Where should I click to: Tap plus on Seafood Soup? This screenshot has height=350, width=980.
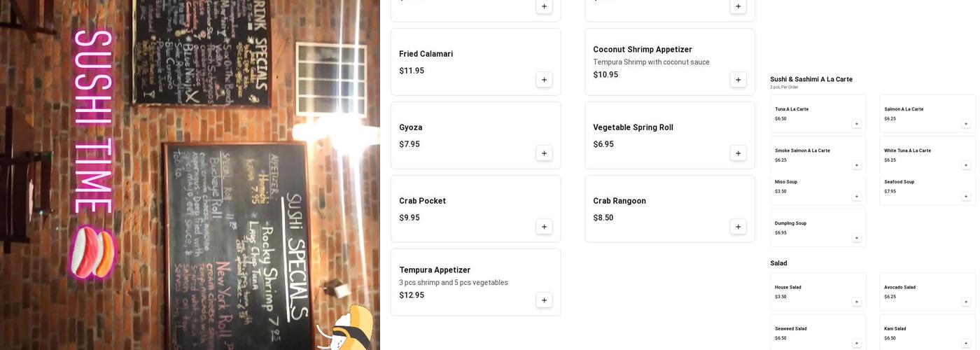pyautogui.click(x=965, y=197)
